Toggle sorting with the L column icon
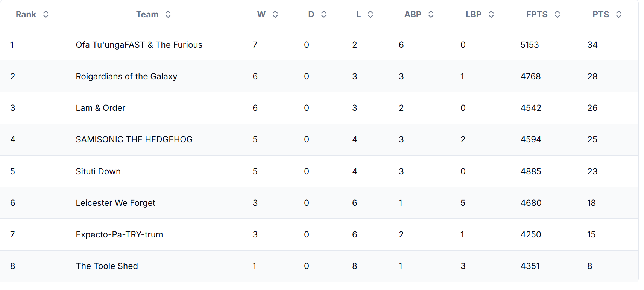 [371, 14]
